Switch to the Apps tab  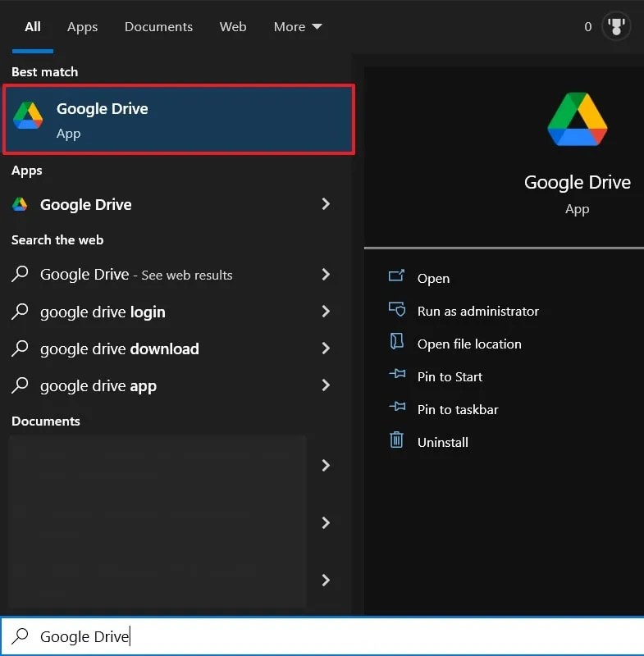coord(82,26)
